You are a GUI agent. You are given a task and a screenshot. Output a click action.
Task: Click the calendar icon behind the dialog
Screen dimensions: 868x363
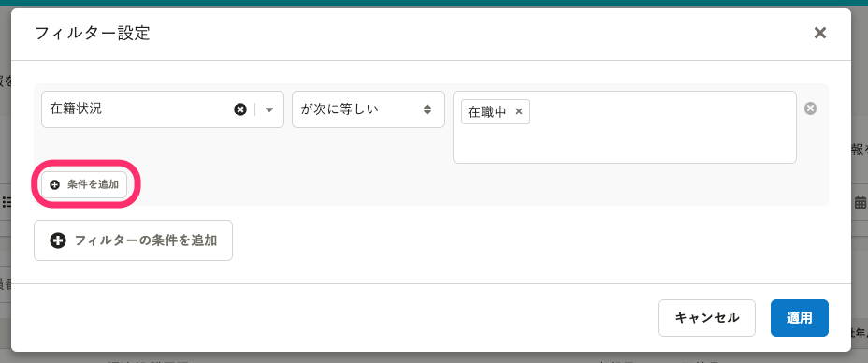pos(861,202)
